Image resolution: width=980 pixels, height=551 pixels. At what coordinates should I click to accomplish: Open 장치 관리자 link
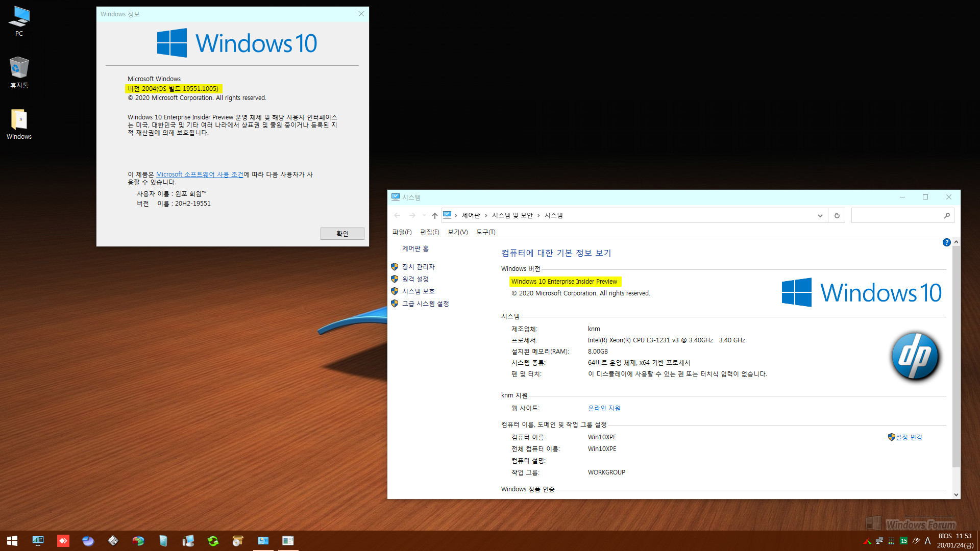pyautogui.click(x=418, y=267)
